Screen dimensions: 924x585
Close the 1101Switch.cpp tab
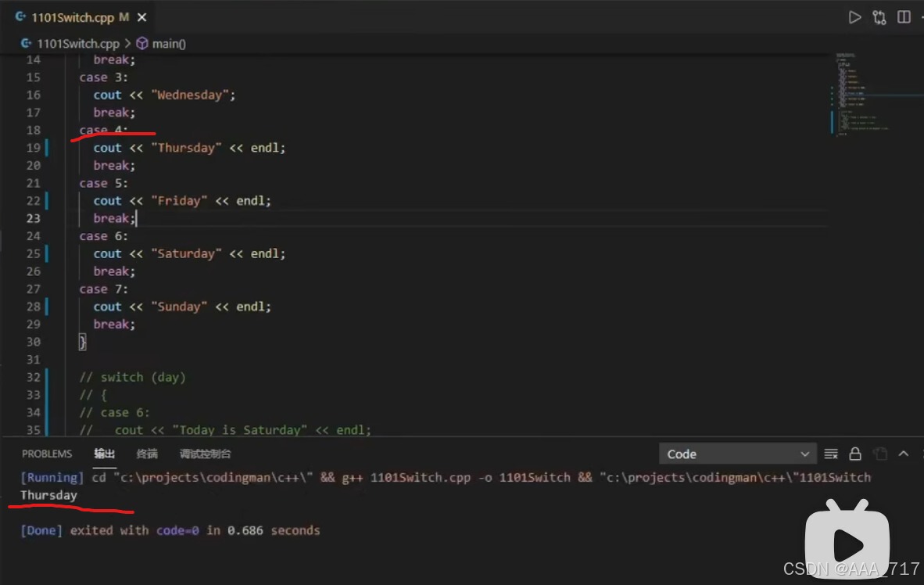[142, 18]
